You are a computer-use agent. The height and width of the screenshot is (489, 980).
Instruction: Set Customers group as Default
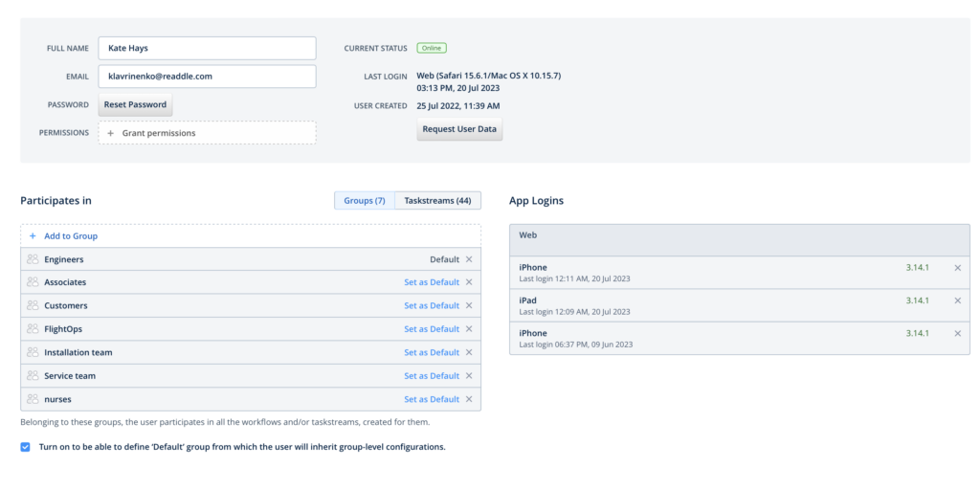(x=431, y=306)
